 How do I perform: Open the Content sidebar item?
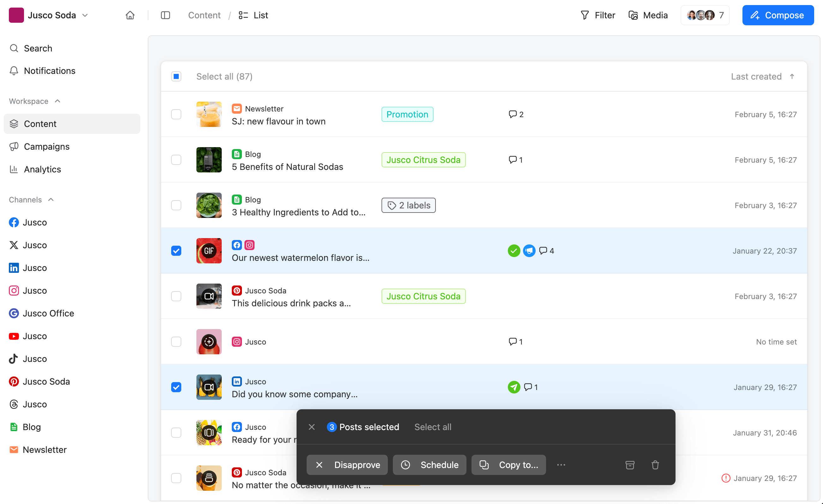click(72, 124)
